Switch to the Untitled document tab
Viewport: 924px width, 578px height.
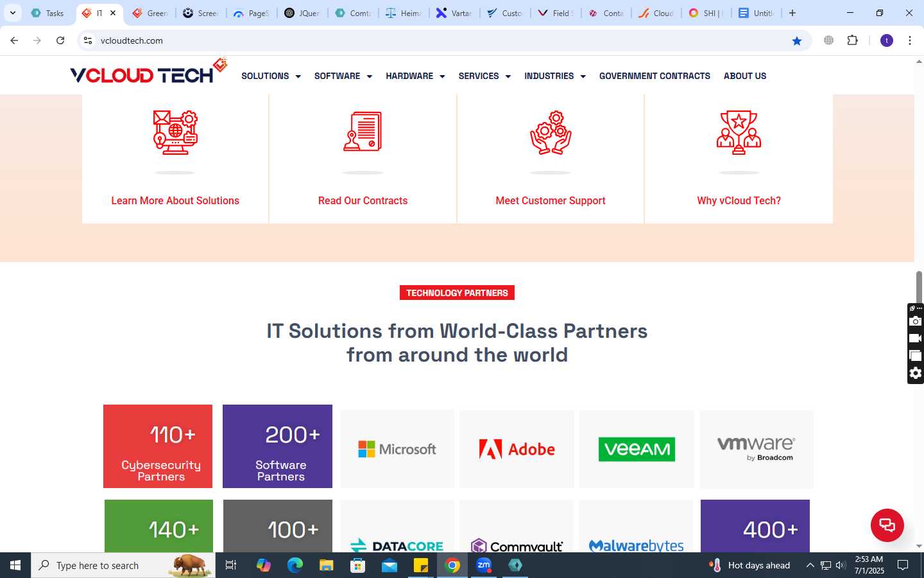click(757, 13)
